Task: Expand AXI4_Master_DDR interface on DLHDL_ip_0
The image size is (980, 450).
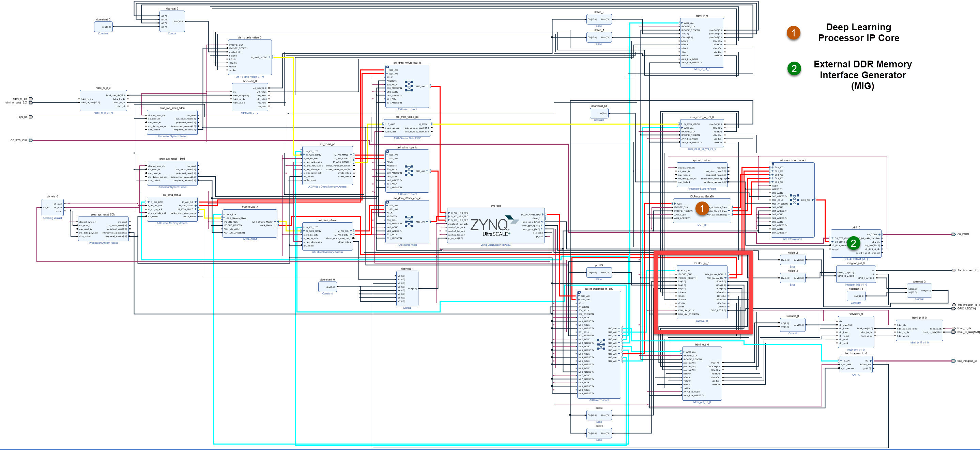Action: click(x=725, y=274)
